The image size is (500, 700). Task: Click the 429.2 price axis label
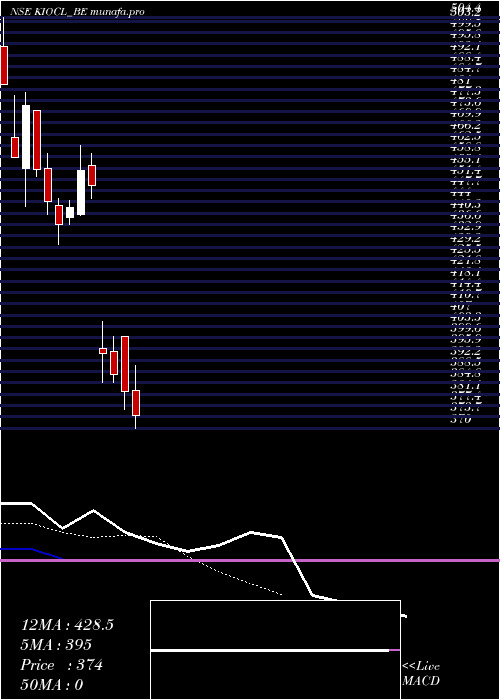pyautogui.click(x=465, y=240)
